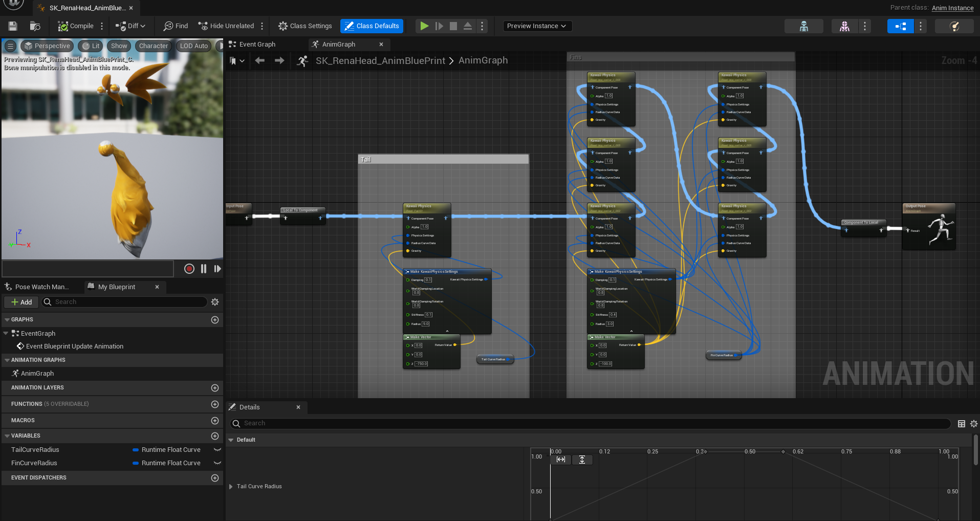Close the AnimGraph tab
Screen dimensions: 980x521
pyautogui.click(x=381, y=45)
